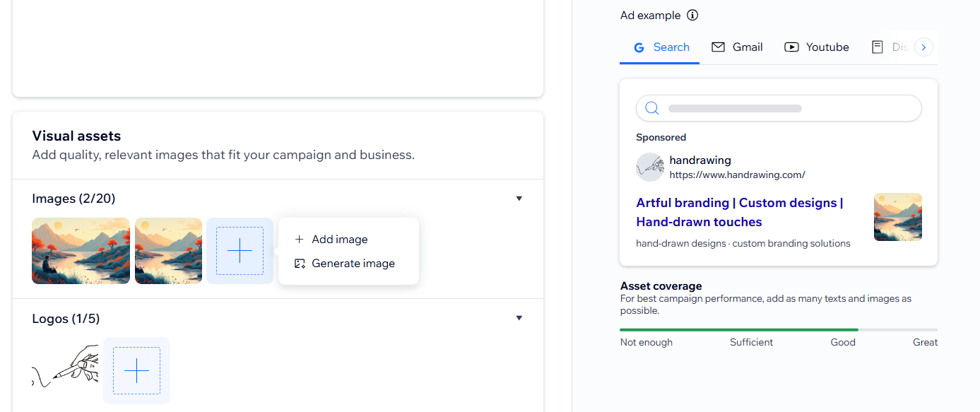This screenshot has width=980, height=412.
Task: Select the first landscape image thumbnail
Action: [x=81, y=251]
